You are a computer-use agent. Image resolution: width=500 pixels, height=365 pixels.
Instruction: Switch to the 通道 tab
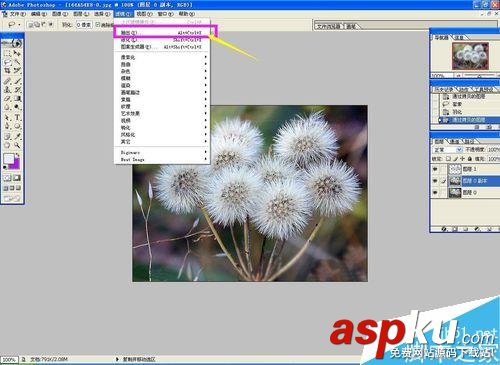click(x=455, y=141)
